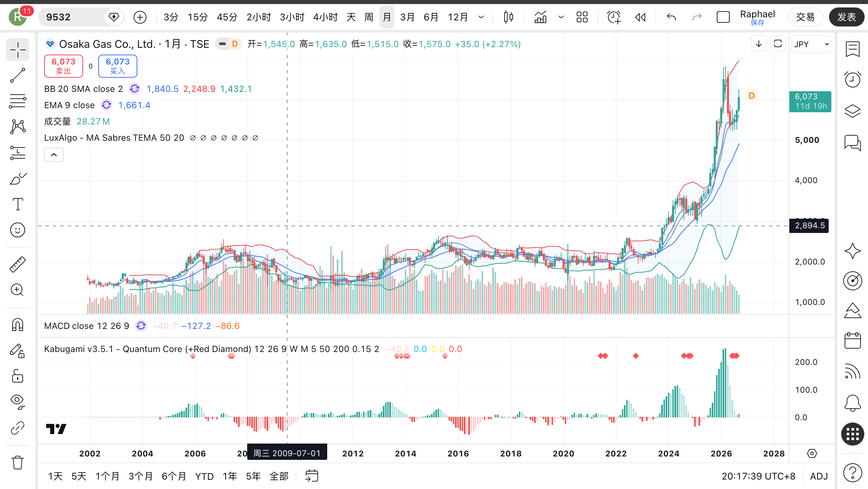Remove drawings with trash icon

[x=18, y=463]
